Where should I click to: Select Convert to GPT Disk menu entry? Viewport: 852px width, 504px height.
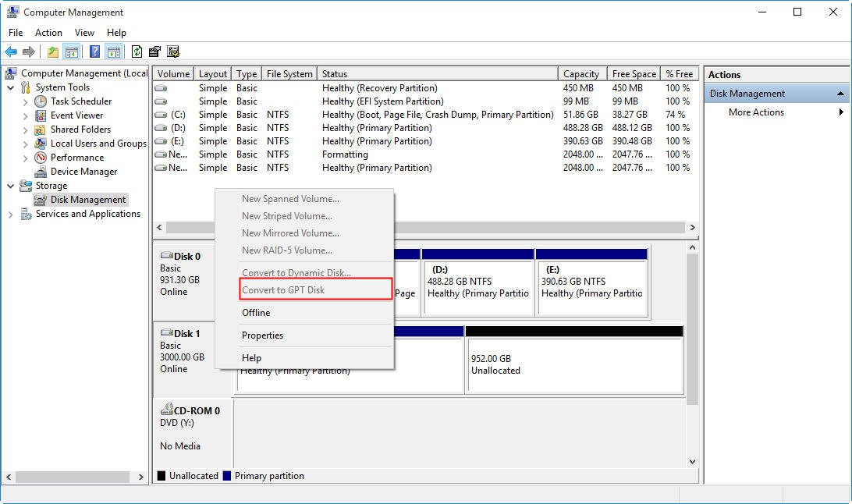tap(304, 290)
